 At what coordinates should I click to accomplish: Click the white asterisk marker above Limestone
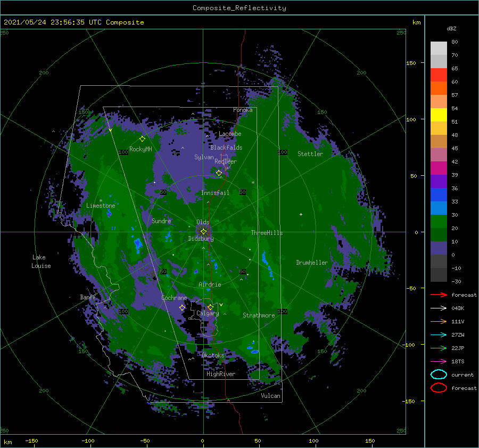point(101,201)
